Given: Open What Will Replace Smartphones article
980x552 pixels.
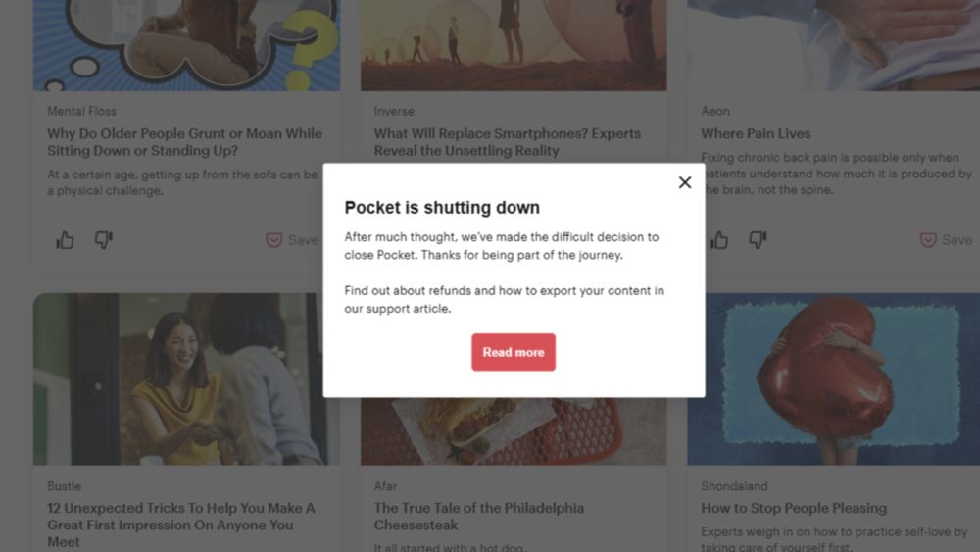Looking at the screenshot, I should point(508,142).
